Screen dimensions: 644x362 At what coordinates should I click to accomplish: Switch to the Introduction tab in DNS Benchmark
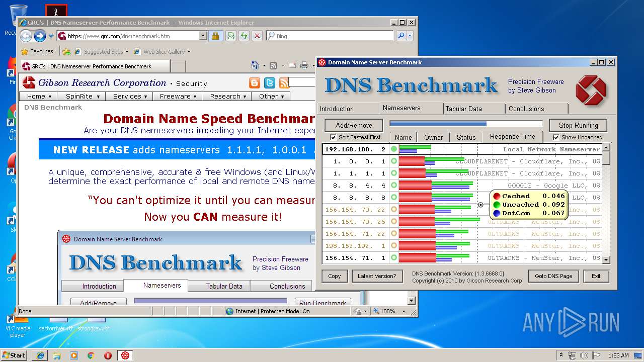(347, 109)
